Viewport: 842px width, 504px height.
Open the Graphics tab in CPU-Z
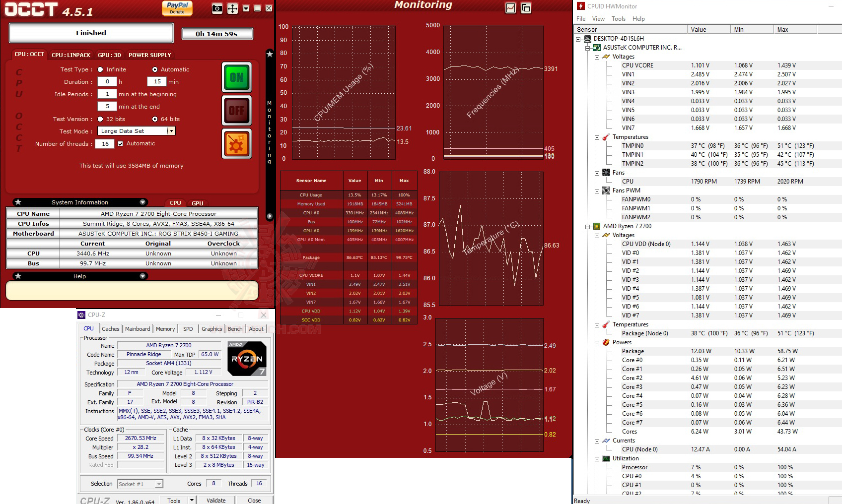point(212,329)
